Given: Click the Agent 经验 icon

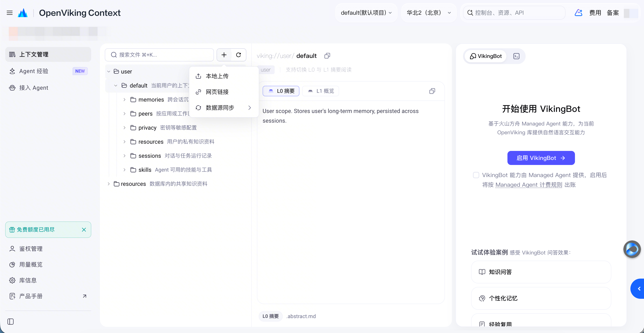Looking at the screenshot, I should click(12, 71).
